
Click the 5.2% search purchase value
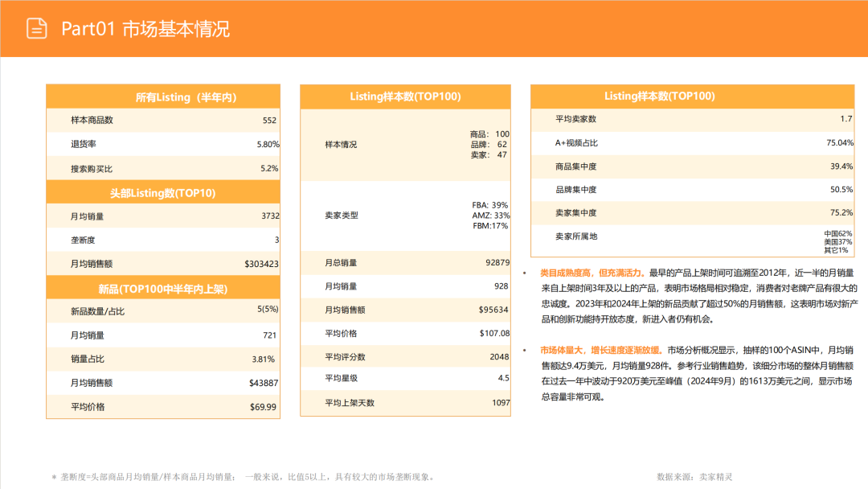pyautogui.click(x=269, y=168)
